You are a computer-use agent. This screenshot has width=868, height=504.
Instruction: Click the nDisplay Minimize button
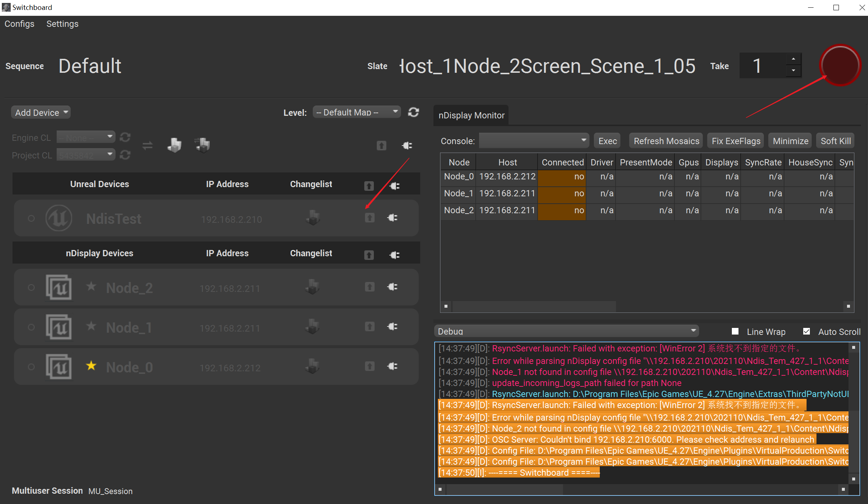pos(790,141)
